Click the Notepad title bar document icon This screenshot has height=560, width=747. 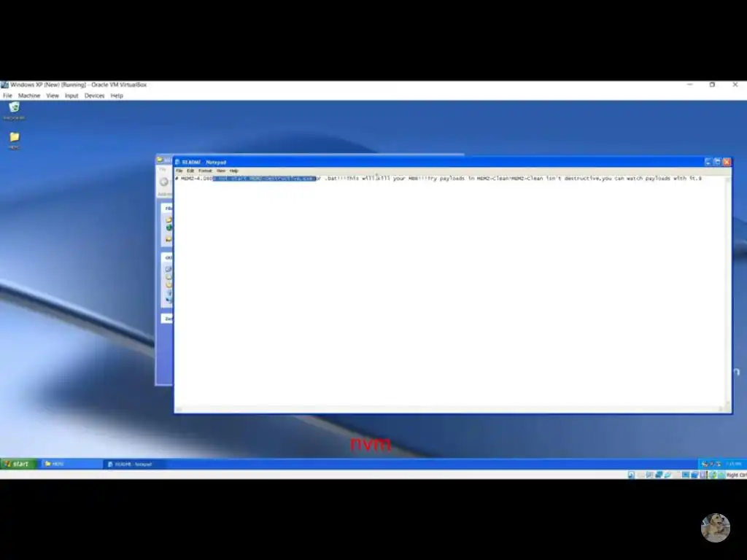pyautogui.click(x=178, y=162)
